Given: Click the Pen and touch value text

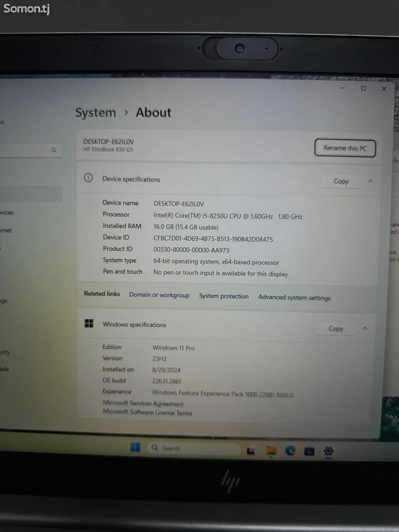Looking at the screenshot, I should point(220,273).
